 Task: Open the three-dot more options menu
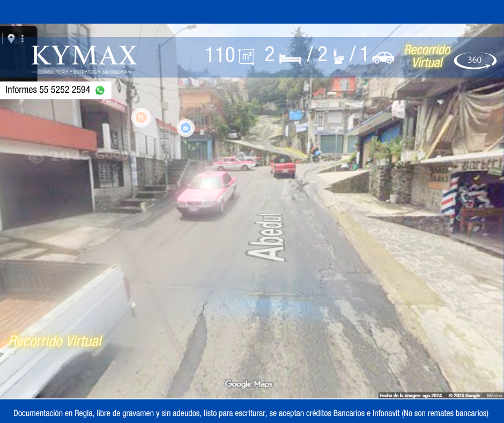[23, 39]
